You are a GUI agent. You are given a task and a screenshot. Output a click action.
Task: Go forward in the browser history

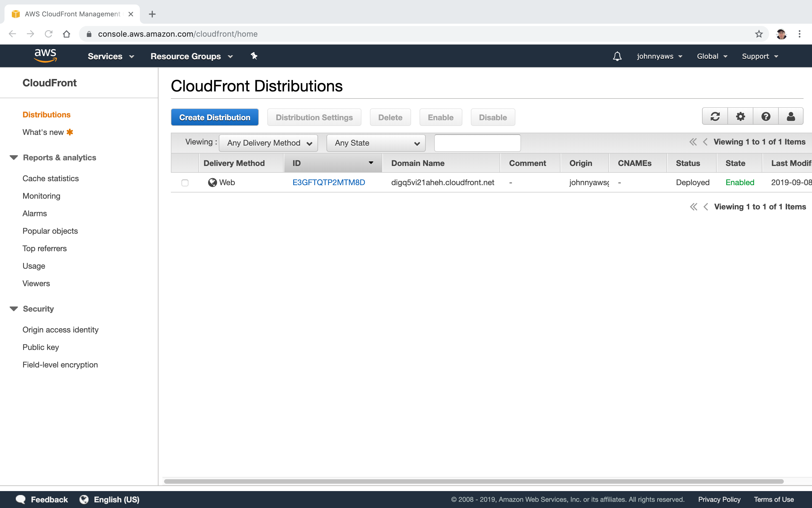click(30, 34)
